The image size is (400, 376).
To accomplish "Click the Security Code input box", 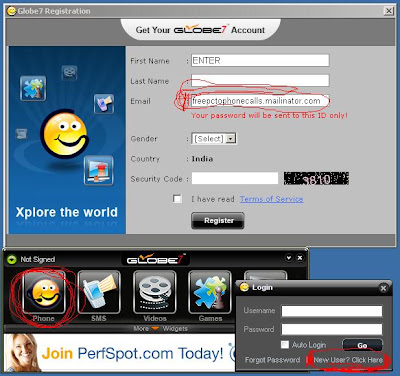I will pyautogui.click(x=235, y=178).
